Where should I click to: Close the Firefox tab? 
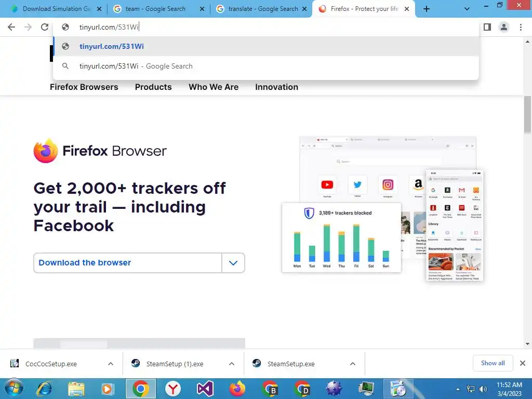[407, 9]
